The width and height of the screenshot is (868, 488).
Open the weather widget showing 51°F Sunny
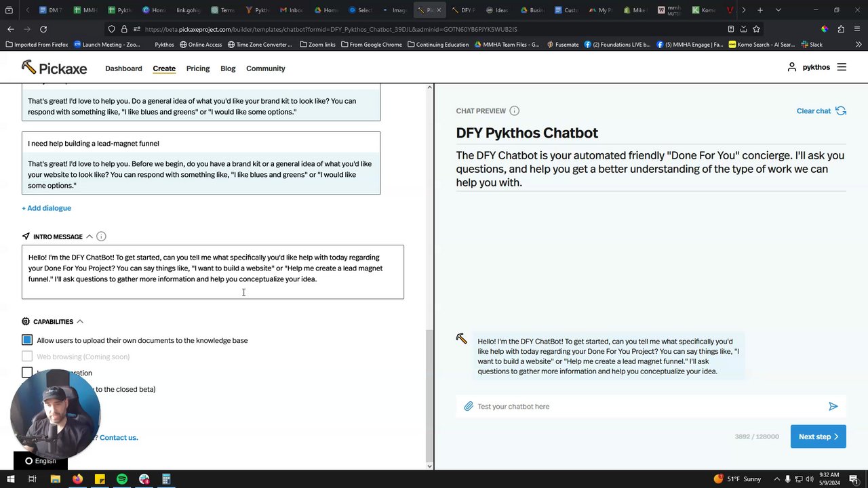737,479
